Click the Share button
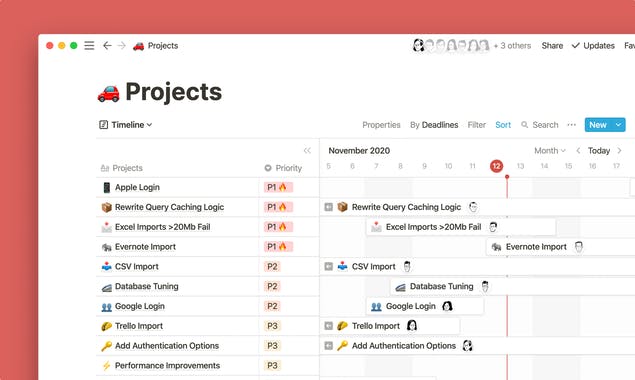635x380 pixels. (x=552, y=45)
